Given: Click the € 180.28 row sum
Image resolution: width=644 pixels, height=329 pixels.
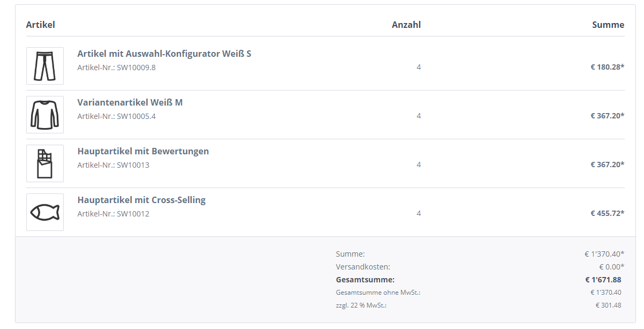Looking at the screenshot, I should coord(607,67).
